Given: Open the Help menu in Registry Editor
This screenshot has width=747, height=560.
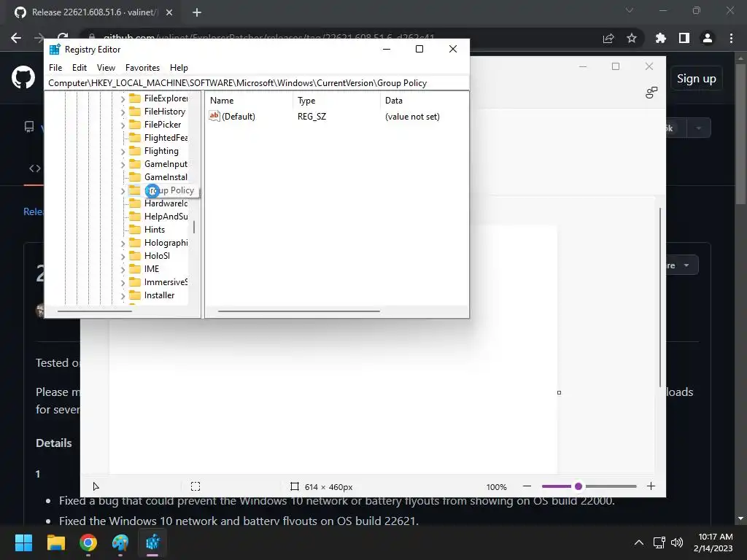Looking at the screenshot, I should click(x=179, y=68).
